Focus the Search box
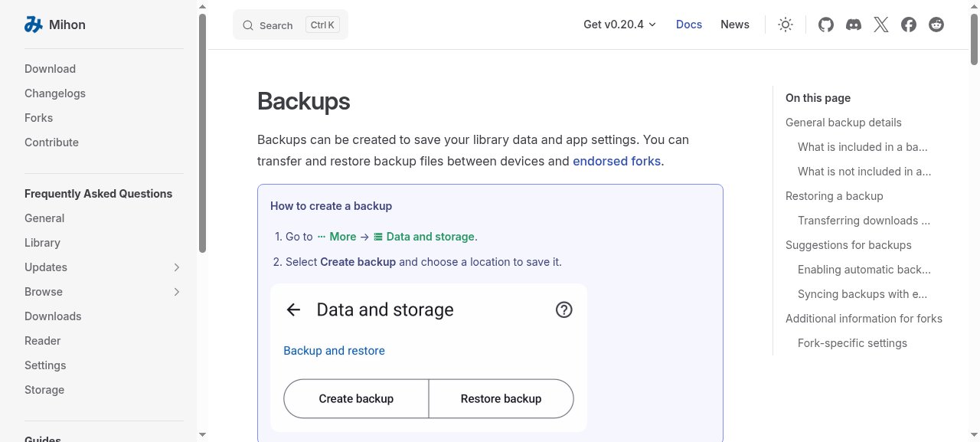The width and height of the screenshot is (980, 442). point(290,25)
